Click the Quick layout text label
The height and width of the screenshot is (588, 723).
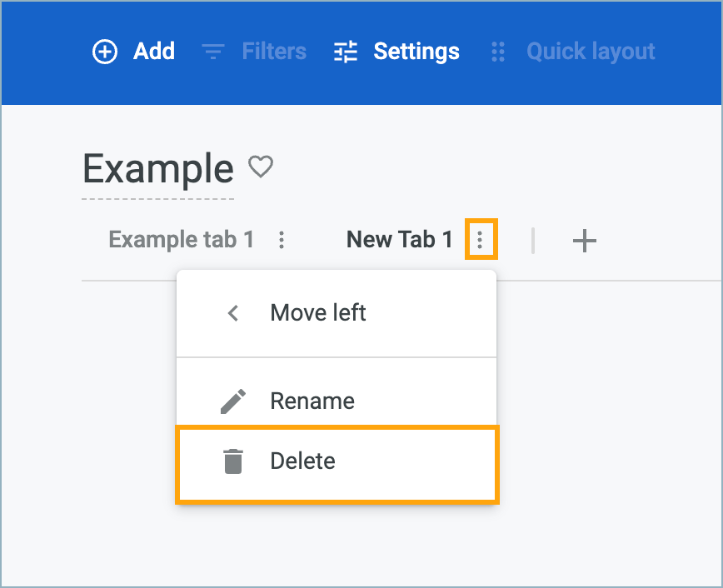click(591, 52)
